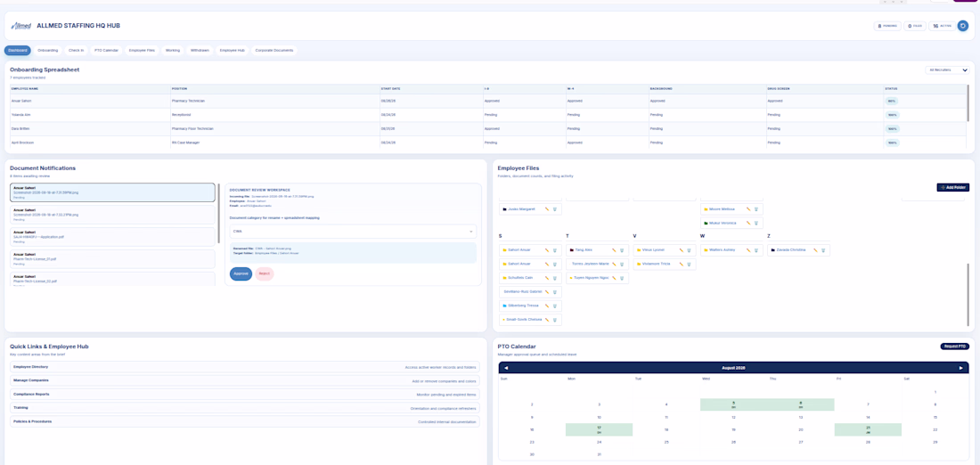Switch to the Employee Files tab
Screen dimensions: 980x465
pyautogui.click(x=142, y=50)
